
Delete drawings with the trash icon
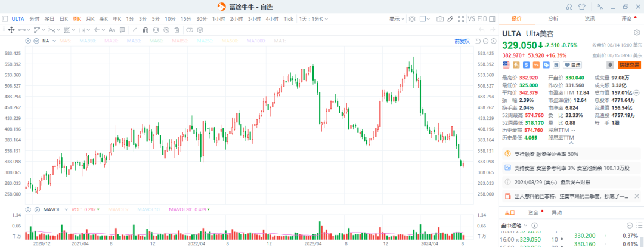click(x=177, y=30)
